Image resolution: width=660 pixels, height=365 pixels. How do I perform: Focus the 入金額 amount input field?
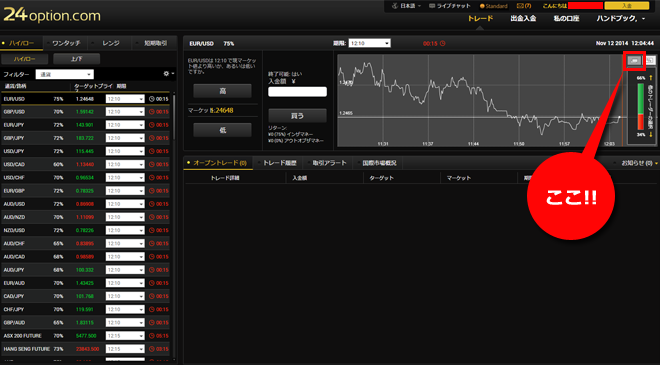point(298,91)
